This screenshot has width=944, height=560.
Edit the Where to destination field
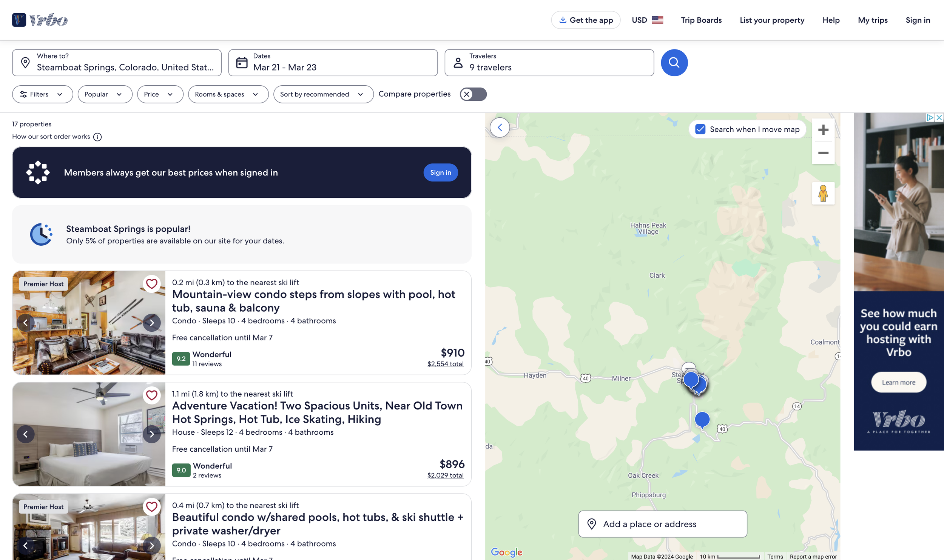coord(117,63)
